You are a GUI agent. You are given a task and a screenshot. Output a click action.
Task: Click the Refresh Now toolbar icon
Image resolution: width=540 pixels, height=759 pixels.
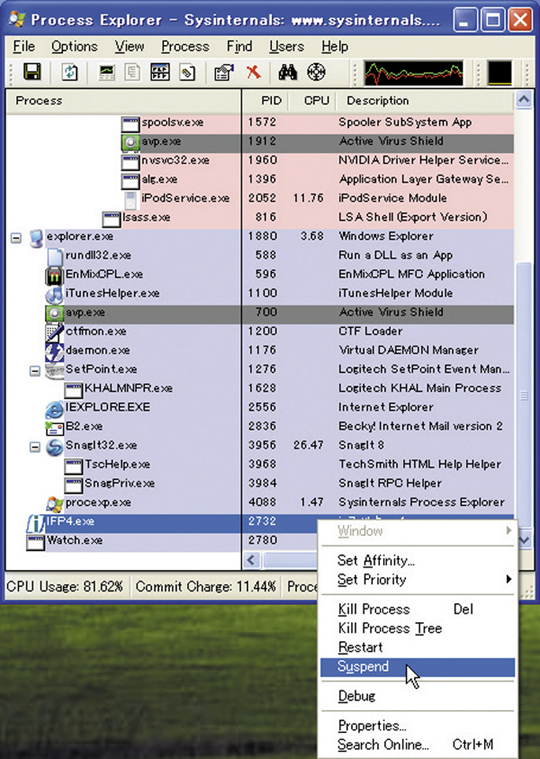tap(70, 73)
